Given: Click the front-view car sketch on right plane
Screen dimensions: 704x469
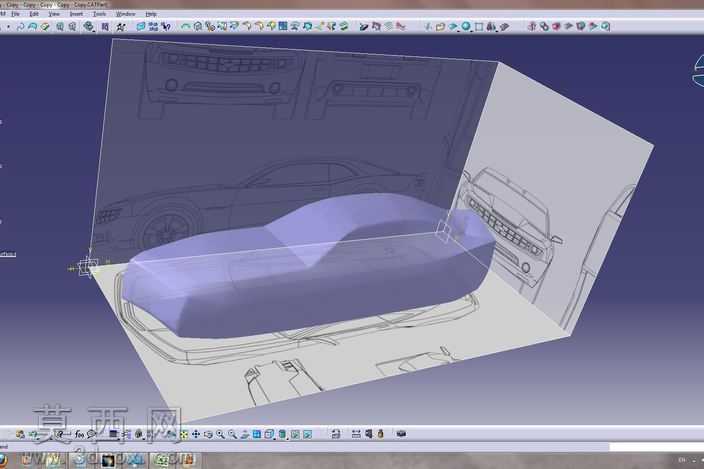Looking at the screenshot, I should tap(510, 227).
